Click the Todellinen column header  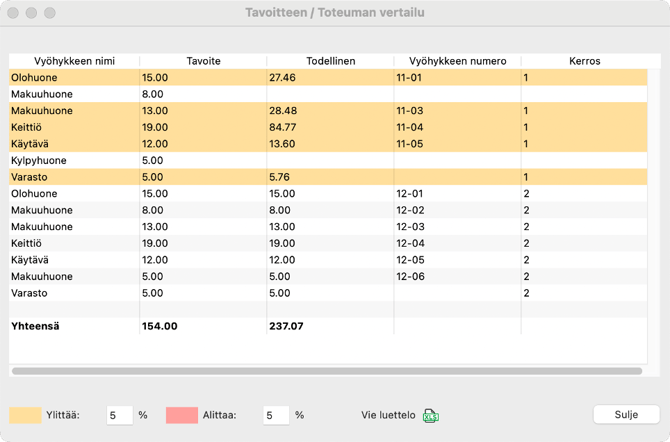330,61
